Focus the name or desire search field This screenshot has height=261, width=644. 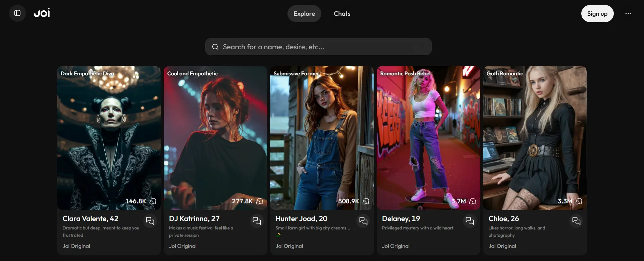(322, 47)
